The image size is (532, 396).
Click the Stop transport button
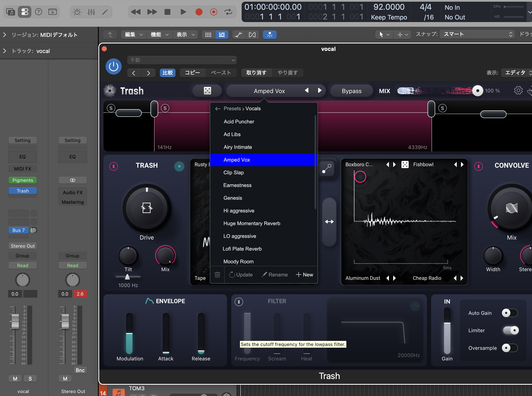[x=167, y=12]
